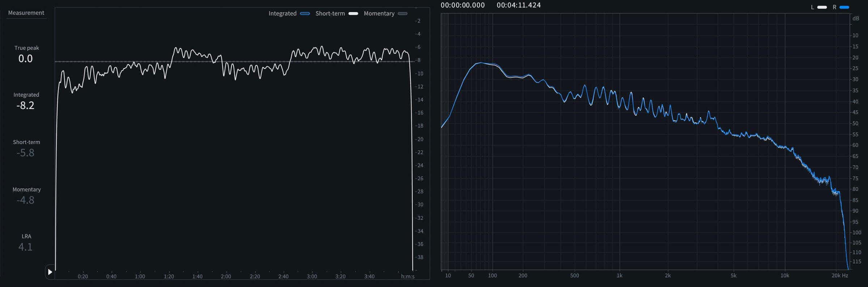Toggle the Momentary loudness trace indicator

pyautogui.click(x=403, y=13)
